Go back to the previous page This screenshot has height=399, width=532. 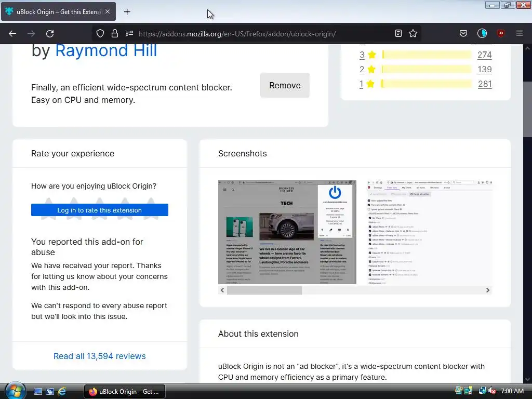[x=12, y=34]
